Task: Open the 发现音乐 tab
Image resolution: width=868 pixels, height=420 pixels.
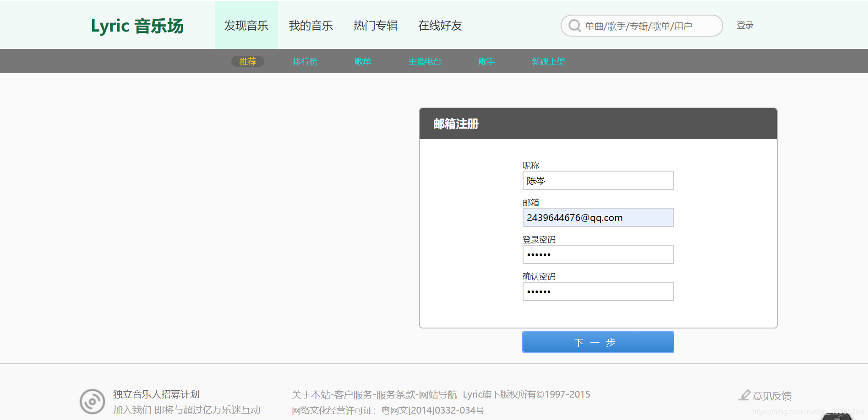Action: click(246, 25)
